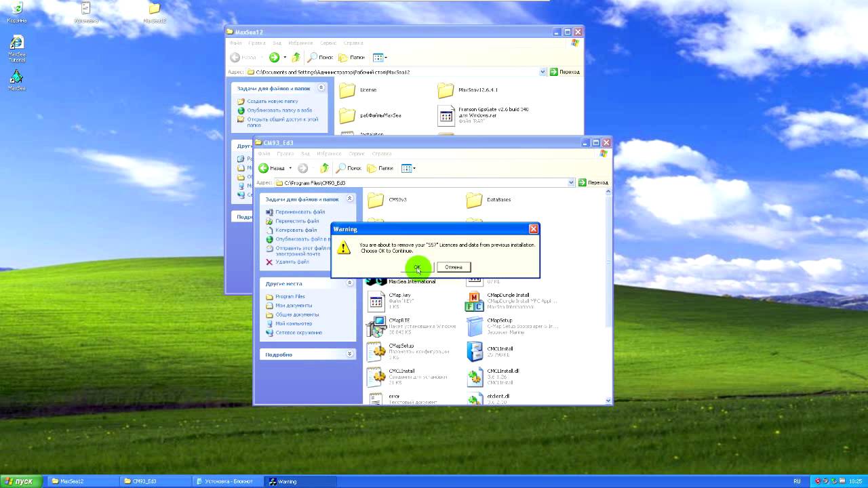Screen dimensions: 868x488
Task: Click Опубликовать папку в вебе link
Action: click(279, 110)
